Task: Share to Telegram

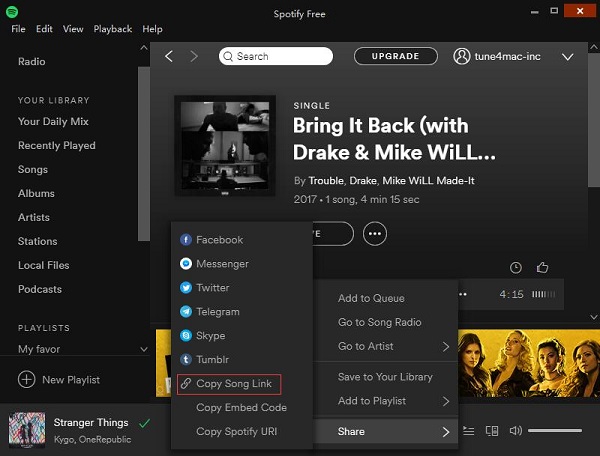Action: click(x=210, y=311)
